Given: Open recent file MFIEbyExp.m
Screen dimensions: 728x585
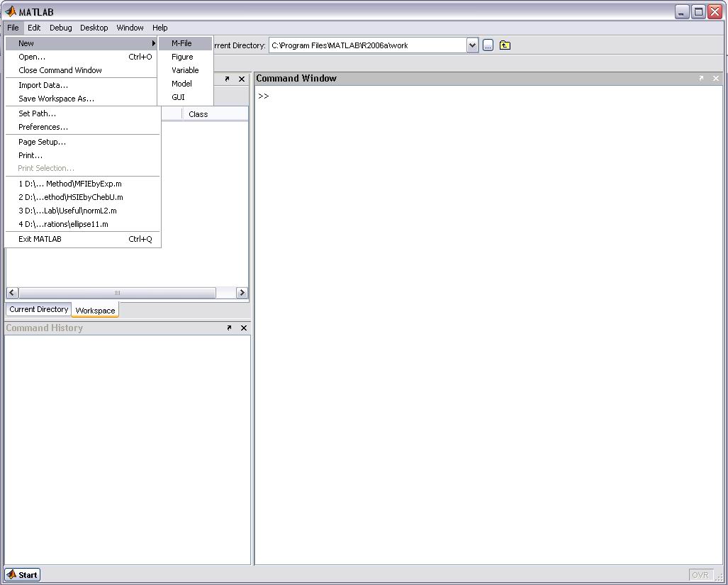Looking at the screenshot, I should click(83, 184).
